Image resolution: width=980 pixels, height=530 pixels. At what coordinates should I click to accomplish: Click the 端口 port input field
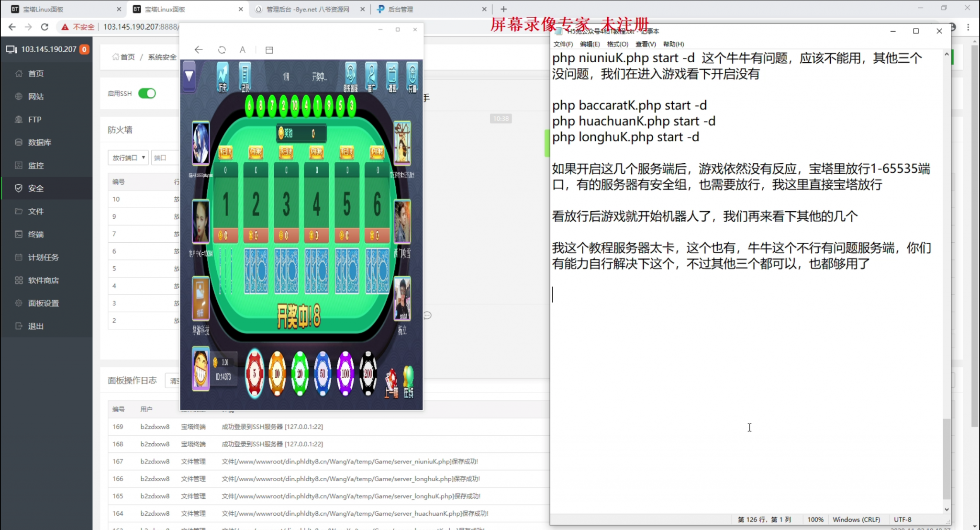click(165, 158)
